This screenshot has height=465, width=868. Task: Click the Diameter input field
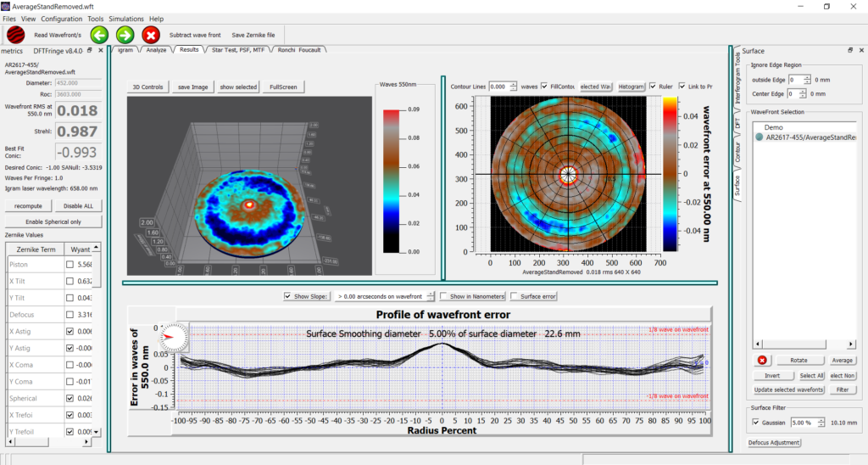click(x=78, y=83)
